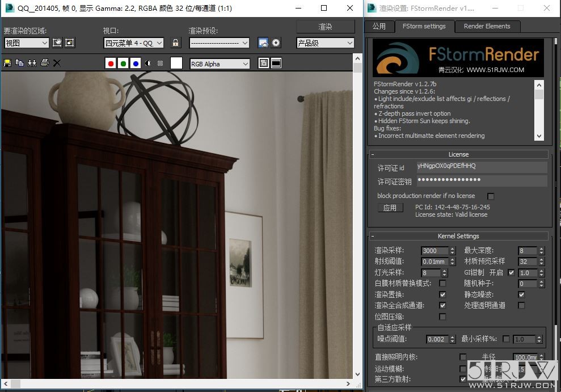
Task: Toggle the 白膜材质替换模式 checkbox
Action: [442, 283]
